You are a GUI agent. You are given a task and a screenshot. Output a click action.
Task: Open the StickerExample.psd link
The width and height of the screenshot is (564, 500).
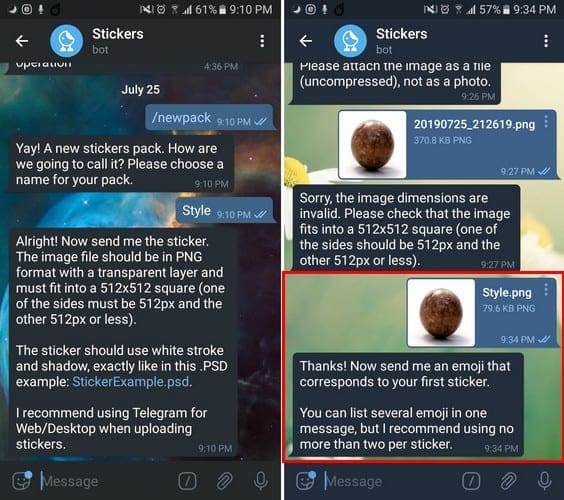[x=131, y=382]
